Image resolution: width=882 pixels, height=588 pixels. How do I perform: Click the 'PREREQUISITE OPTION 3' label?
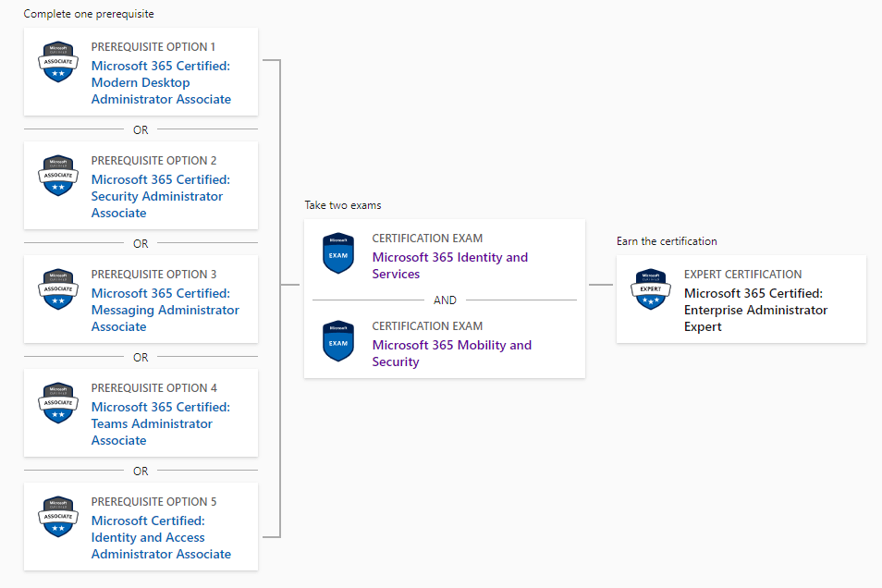click(x=153, y=274)
